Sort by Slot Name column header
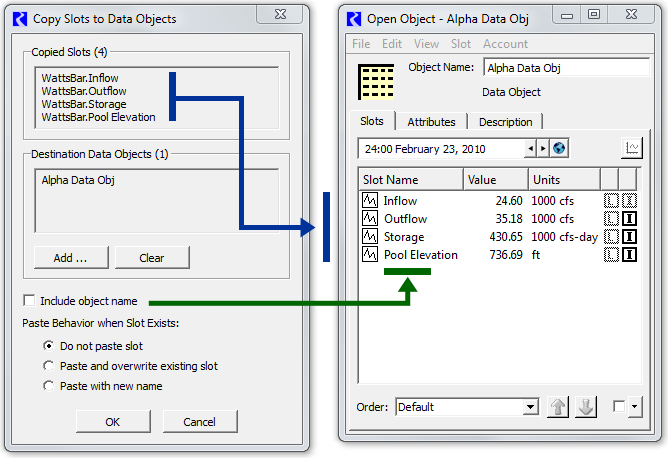 point(411,179)
